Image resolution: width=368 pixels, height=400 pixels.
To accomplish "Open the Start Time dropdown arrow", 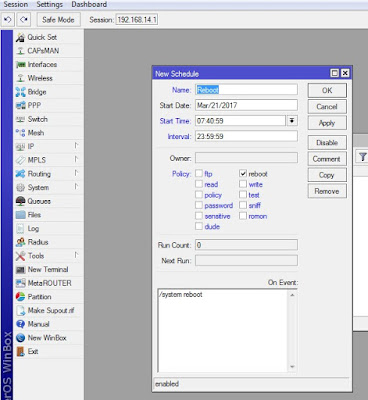I will (292, 121).
